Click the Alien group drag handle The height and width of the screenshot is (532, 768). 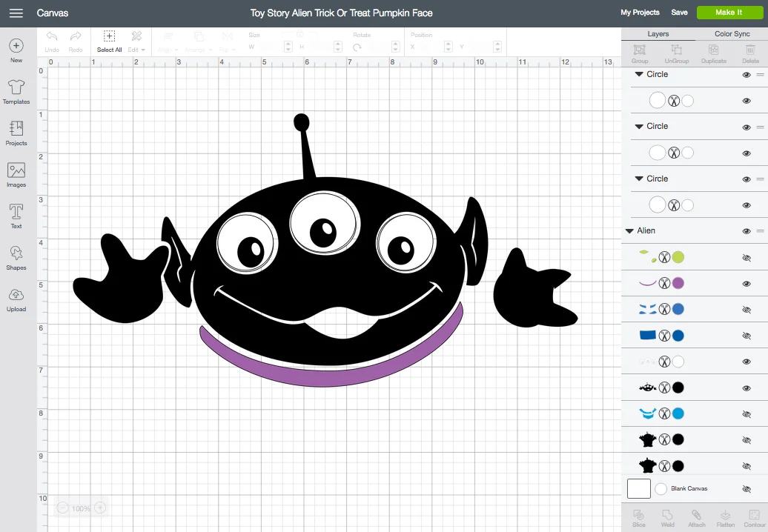tap(760, 231)
